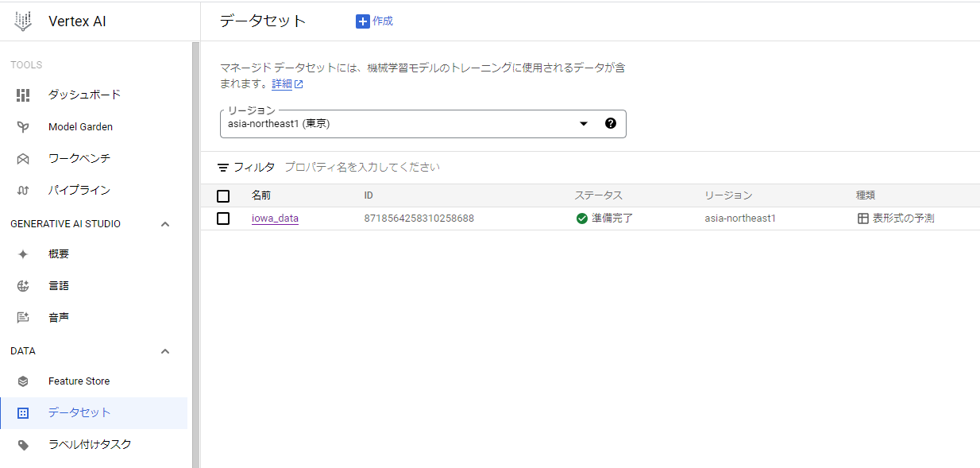Check the iowa_data row checkbox
Image resolution: width=980 pixels, height=468 pixels.
[223, 219]
